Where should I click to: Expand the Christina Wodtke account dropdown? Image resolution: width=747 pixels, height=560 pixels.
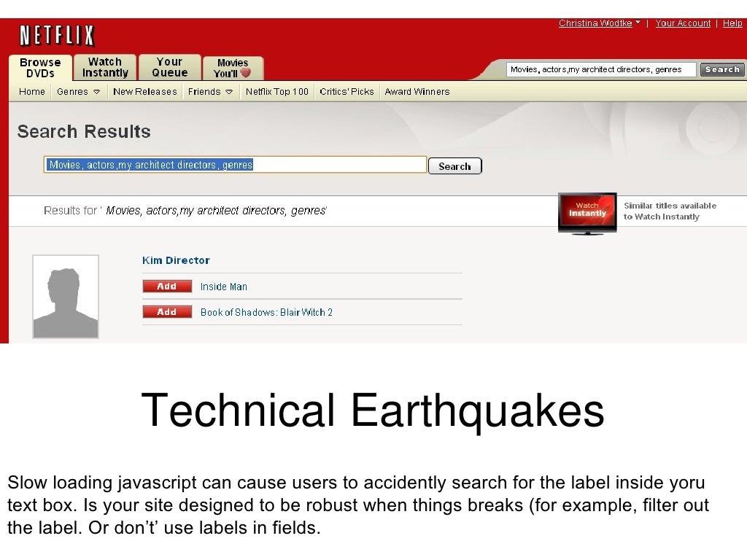tap(600, 23)
